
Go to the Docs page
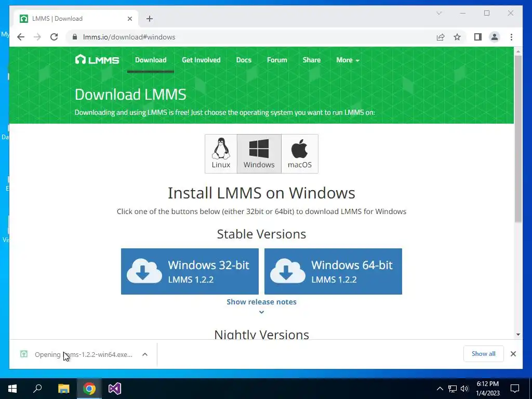pos(244,60)
